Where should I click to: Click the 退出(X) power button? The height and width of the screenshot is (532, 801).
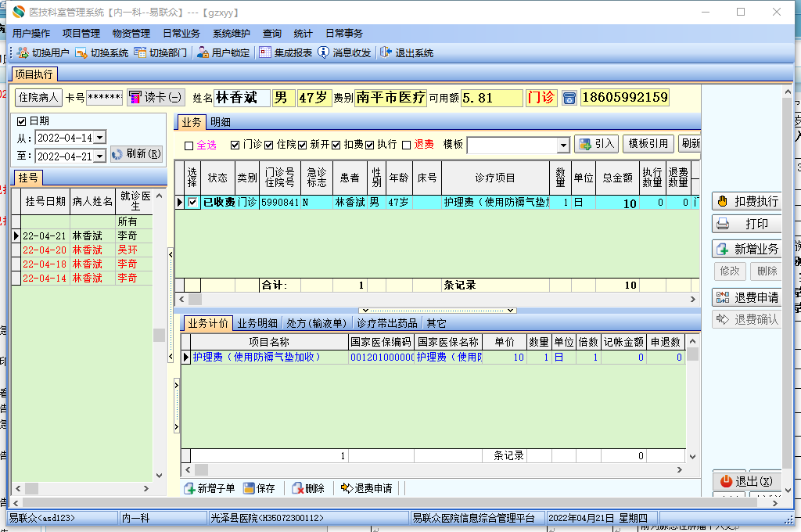(x=747, y=481)
